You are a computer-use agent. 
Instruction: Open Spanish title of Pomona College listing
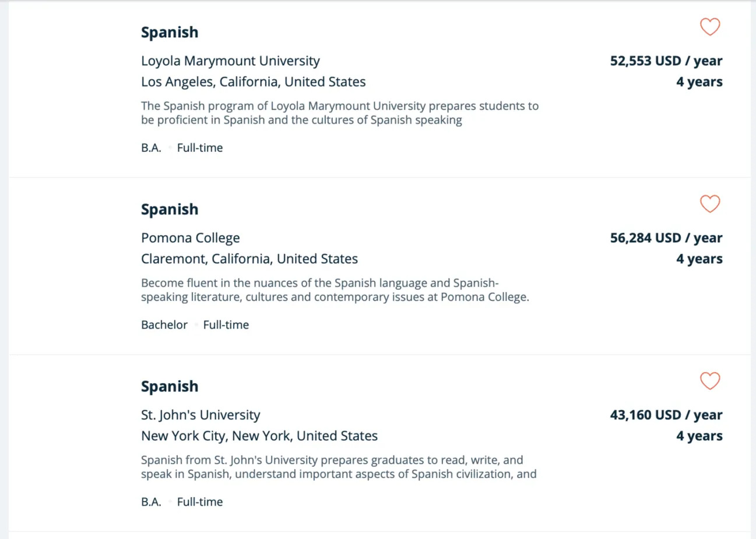click(x=170, y=209)
